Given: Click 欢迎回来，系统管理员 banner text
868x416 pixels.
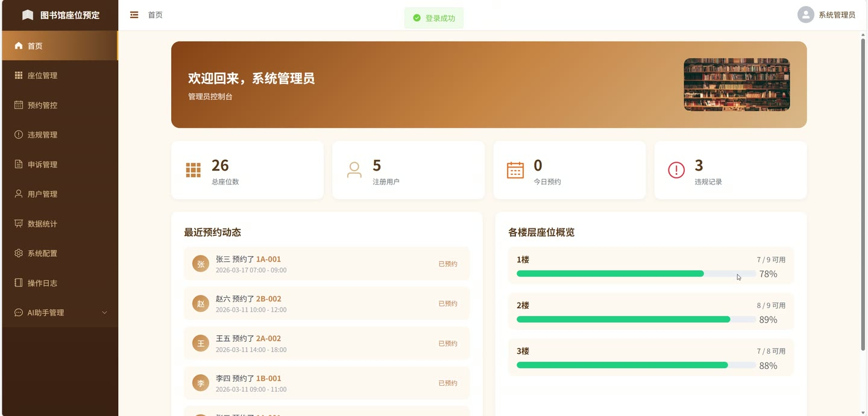Looking at the screenshot, I should 251,78.
